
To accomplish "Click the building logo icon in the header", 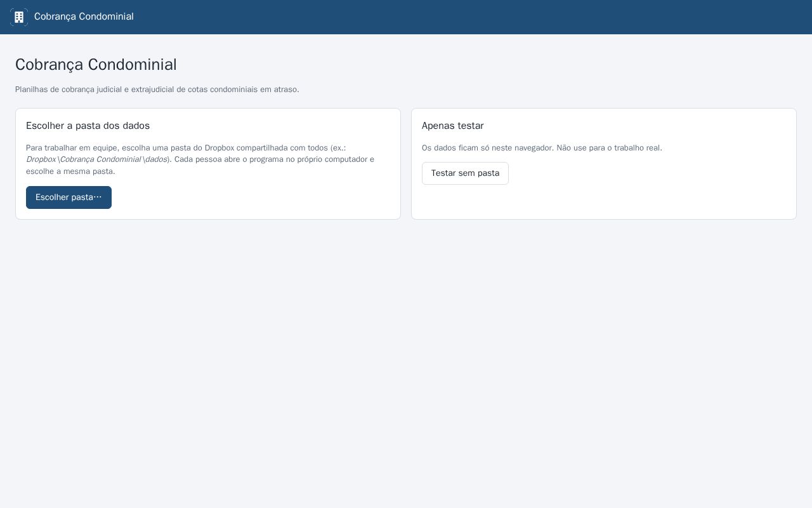I will pyautogui.click(x=19, y=17).
